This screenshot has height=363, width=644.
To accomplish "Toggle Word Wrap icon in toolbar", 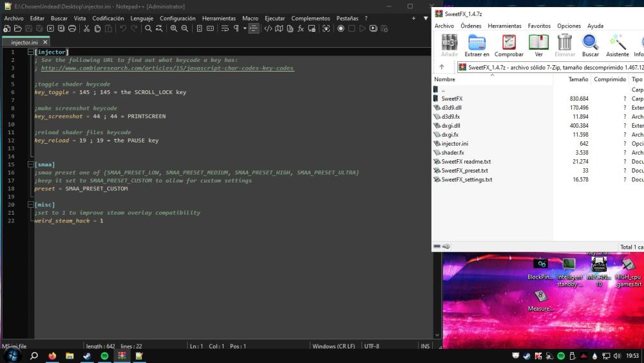I will pos(225,29).
